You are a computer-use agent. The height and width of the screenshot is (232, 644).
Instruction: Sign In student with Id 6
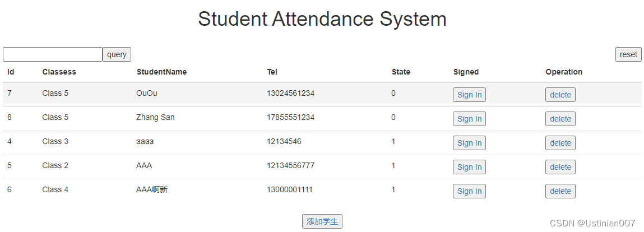point(470,191)
